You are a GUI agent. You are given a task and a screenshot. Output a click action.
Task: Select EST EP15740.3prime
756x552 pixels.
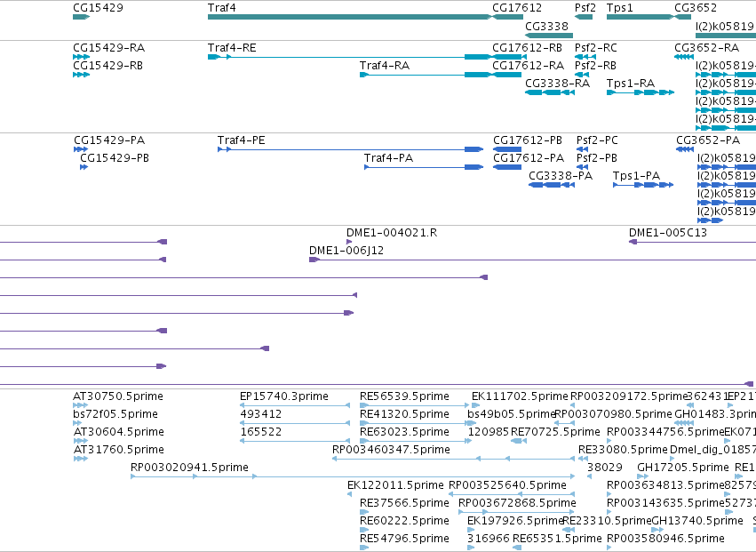(295, 406)
